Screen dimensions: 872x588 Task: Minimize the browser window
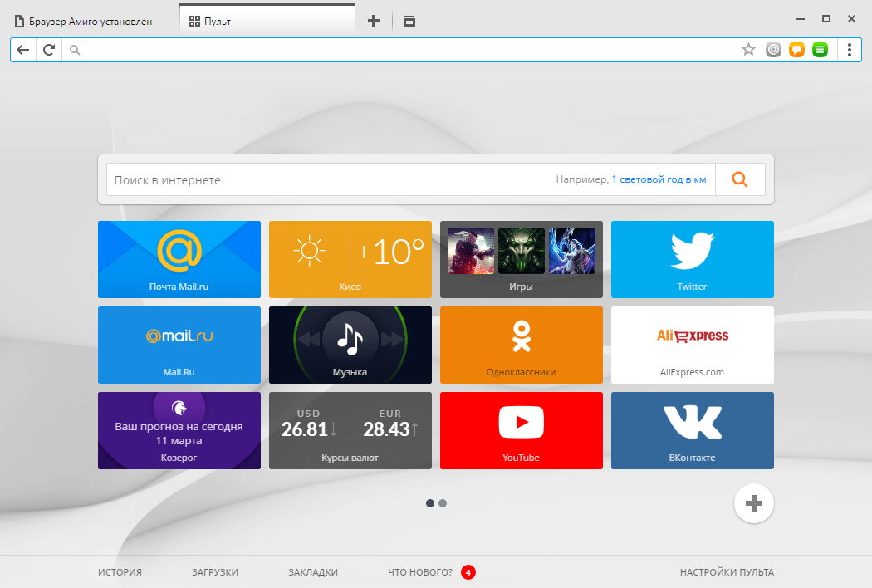(801, 19)
